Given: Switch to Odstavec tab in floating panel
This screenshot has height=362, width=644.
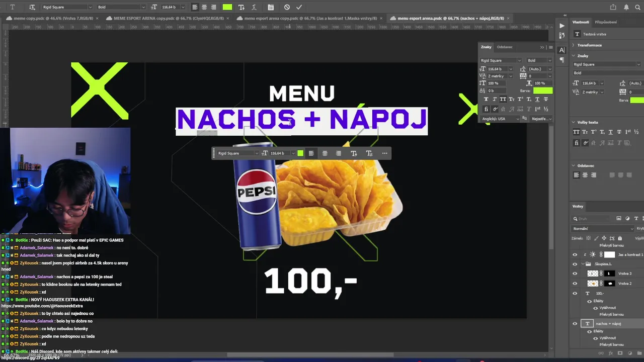Looking at the screenshot, I should pos(505,47).
